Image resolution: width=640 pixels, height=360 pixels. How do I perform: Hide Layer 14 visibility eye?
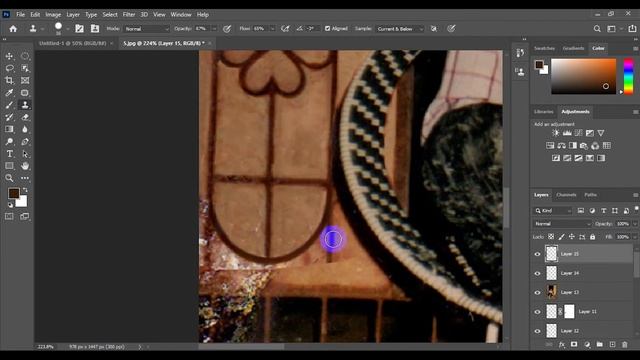point(537,273)
